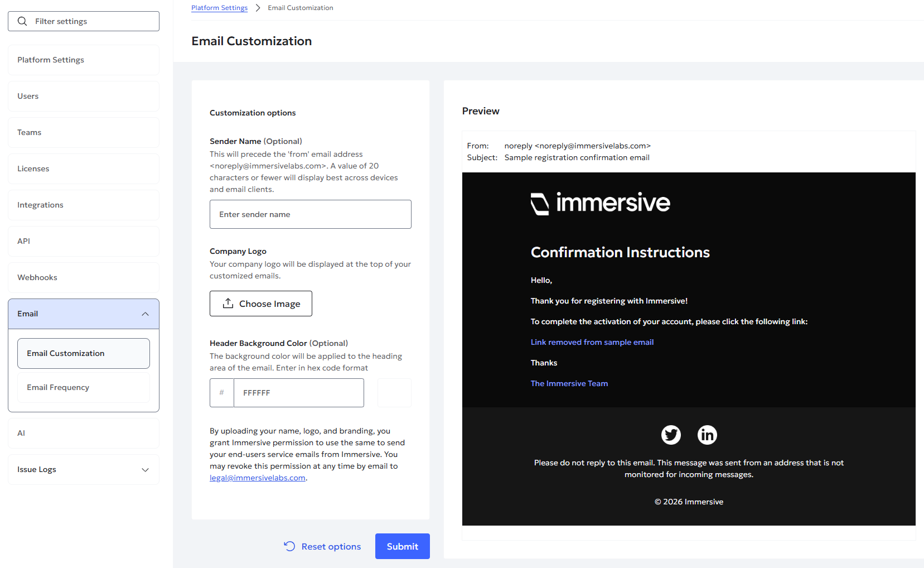924x568 pixels.
Task: Open the header background color swatch
Action: coord(395,393)
